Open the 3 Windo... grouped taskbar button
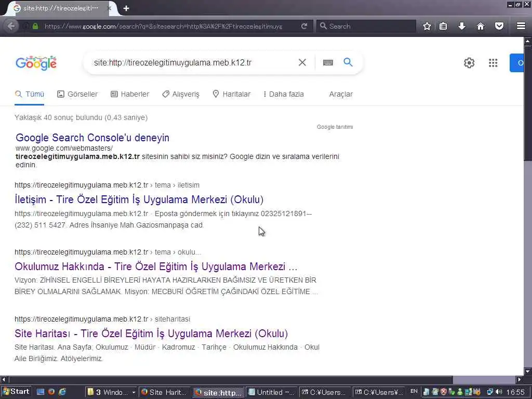Image resolution: width=532 pixels, height=399 pixels. pyautogui.click(x=111, y=392)
